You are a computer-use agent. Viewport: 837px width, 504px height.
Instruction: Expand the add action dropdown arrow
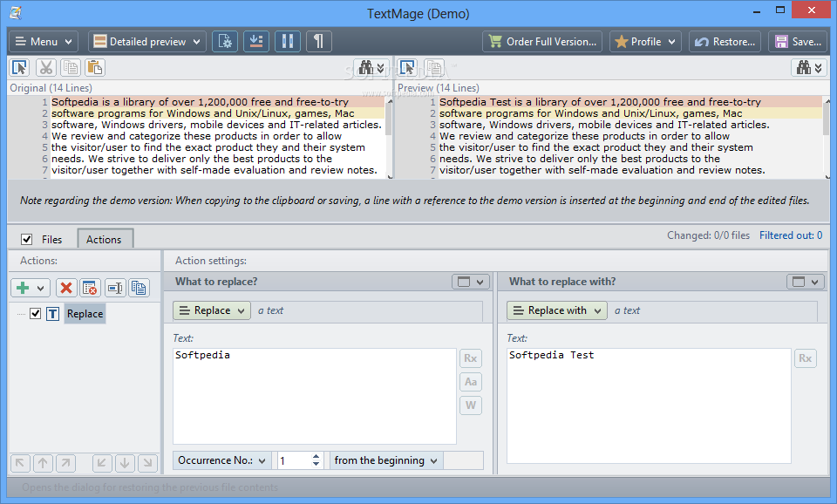pos(41,289)
